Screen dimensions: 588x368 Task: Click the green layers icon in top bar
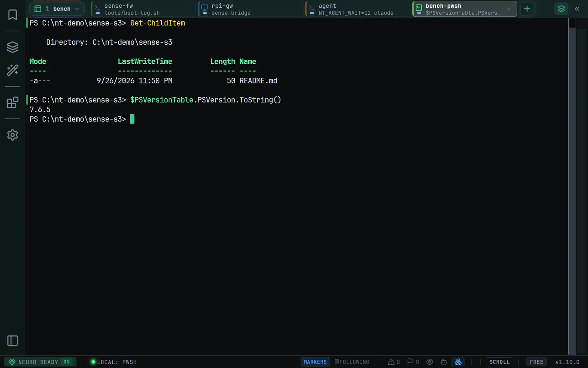point(561,9)
